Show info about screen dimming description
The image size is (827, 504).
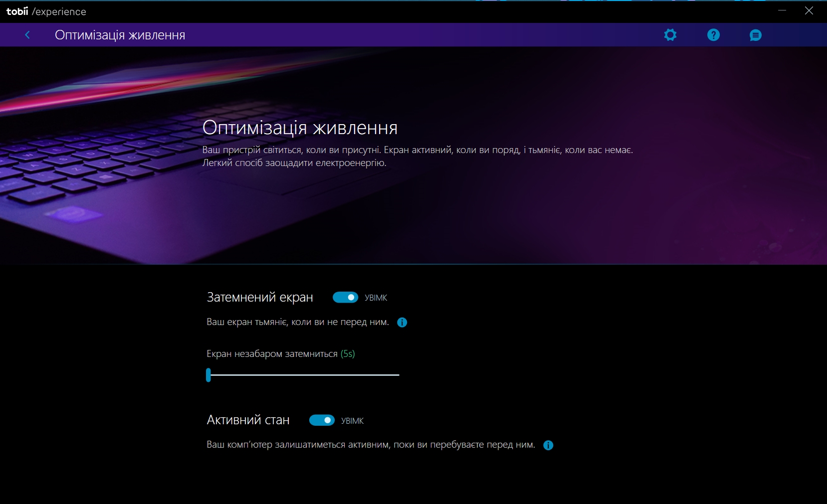point(402,323)
